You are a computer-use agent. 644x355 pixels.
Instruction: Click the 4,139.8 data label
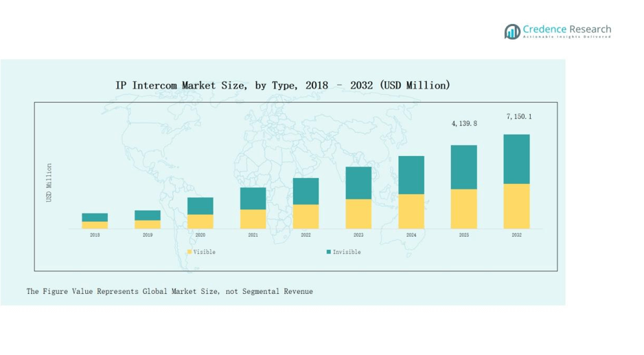(463, 124)
